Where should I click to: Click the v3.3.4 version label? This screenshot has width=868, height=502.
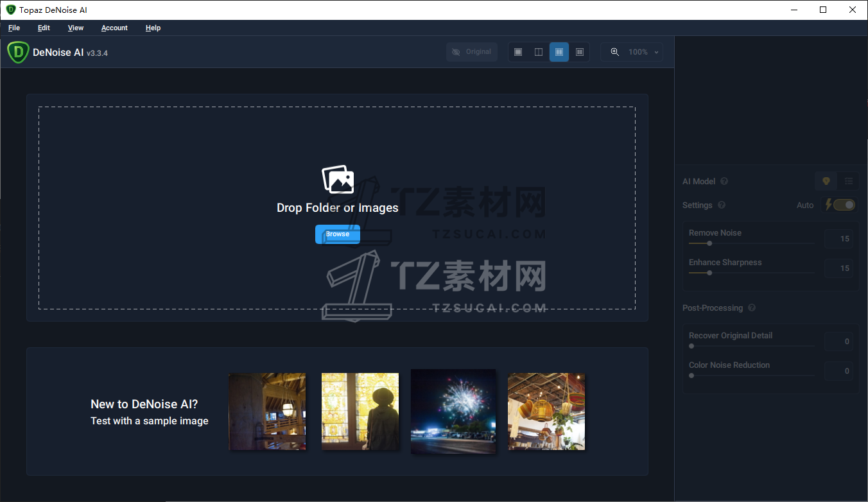[97, 53]
